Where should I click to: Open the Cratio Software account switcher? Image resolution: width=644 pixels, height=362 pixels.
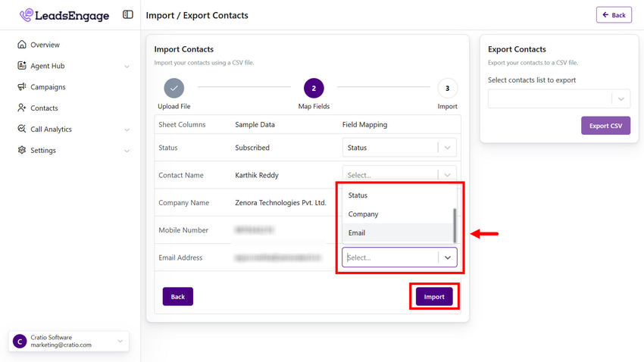69,341
